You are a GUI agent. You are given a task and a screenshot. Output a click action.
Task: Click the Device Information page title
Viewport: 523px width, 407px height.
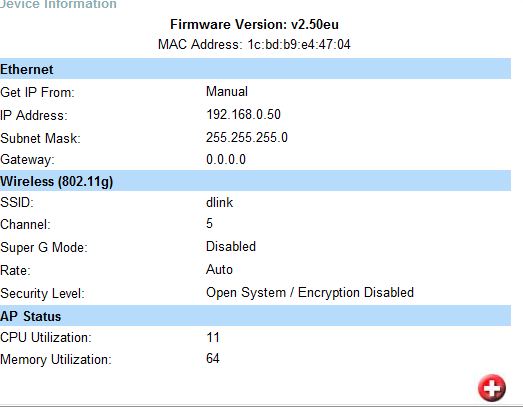(x=58, y=4)
